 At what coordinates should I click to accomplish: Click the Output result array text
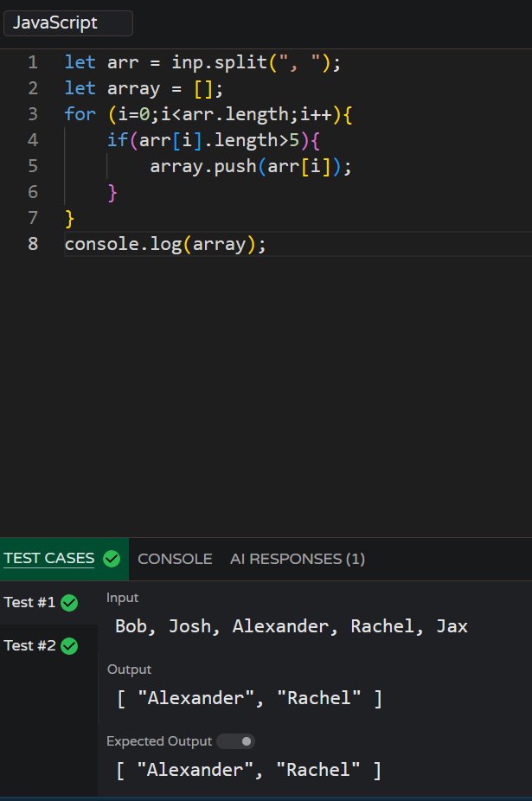pyautogui.click(x=249, y=698)
